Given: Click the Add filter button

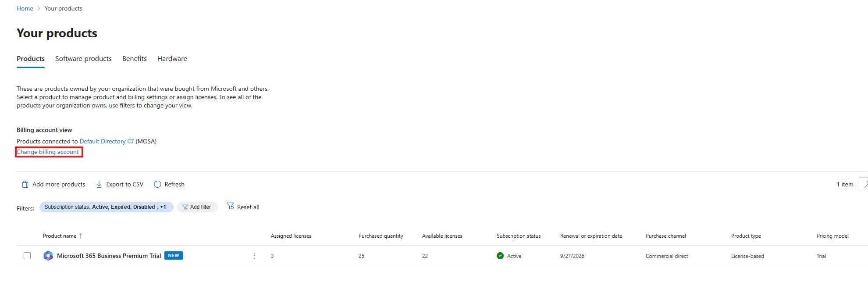Looking at the screenshot, I should [197, 207].
